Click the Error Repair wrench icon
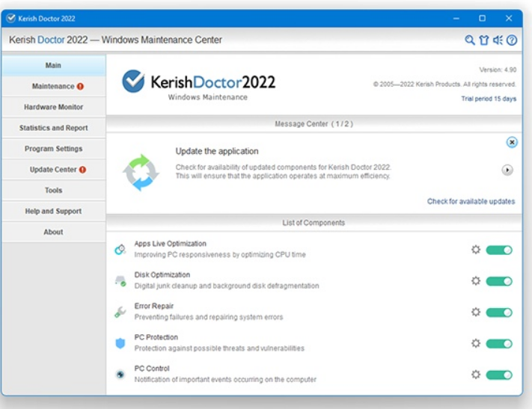Viewport: 532px width, 409px height. (x=120, y=312)
